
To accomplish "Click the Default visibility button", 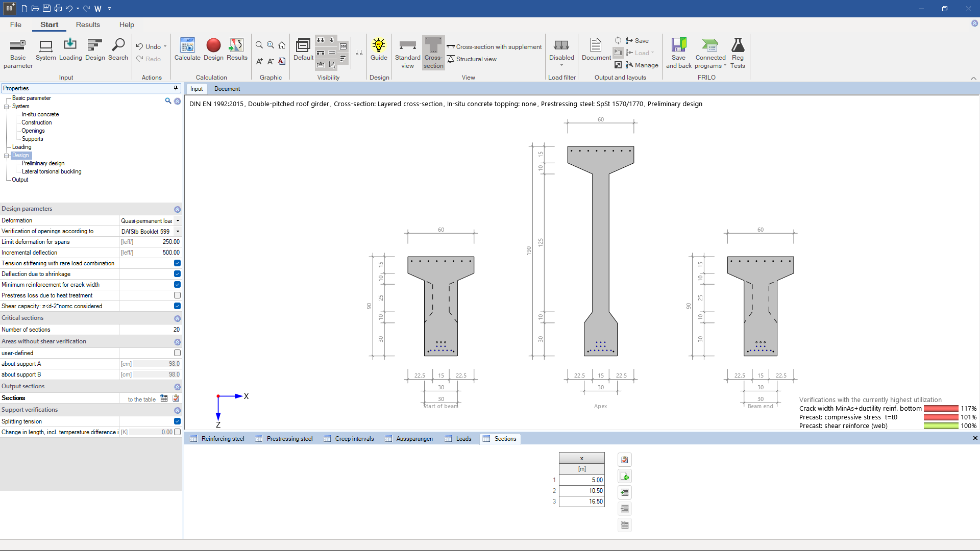I will tap(303, 48).
